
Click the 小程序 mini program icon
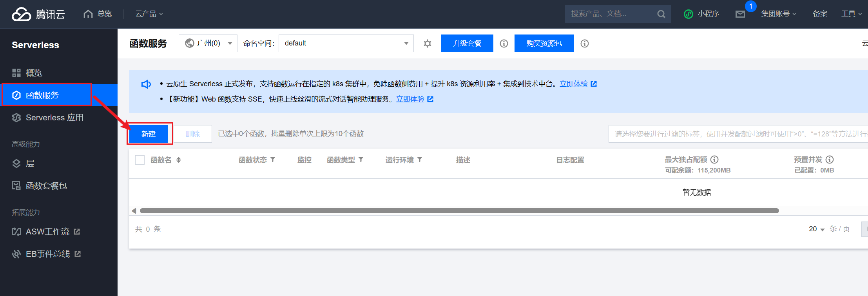tap(688, 14)
